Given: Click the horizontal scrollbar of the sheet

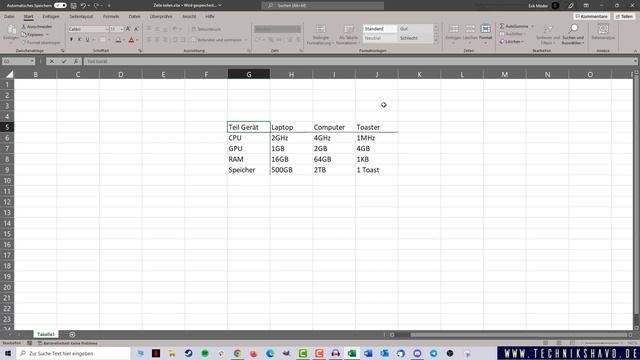Looking at the screenshot, I should coord(518,335).
